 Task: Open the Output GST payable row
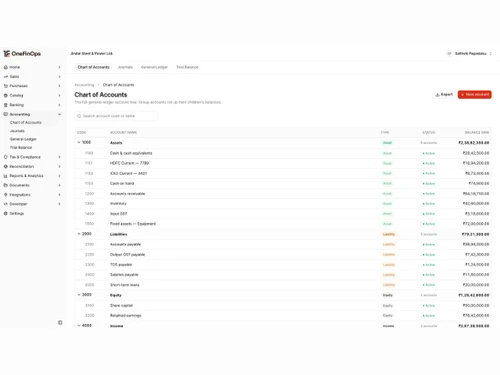coord(283,255)
